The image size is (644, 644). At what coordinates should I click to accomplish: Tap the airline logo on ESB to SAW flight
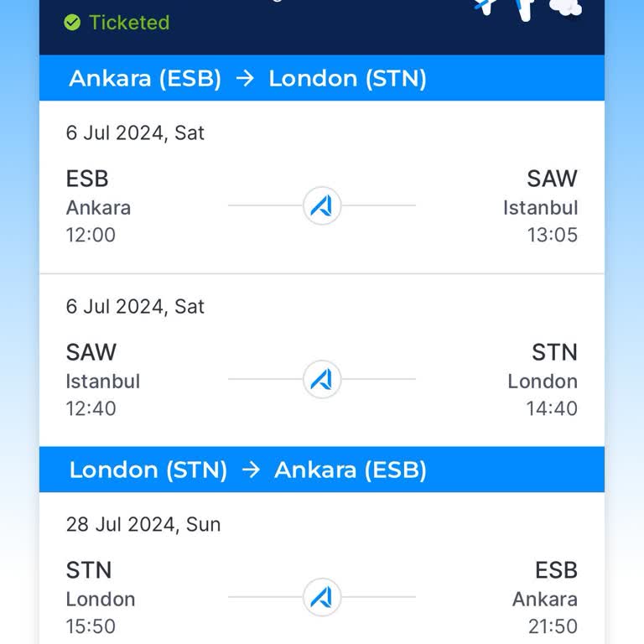point(322,205)
